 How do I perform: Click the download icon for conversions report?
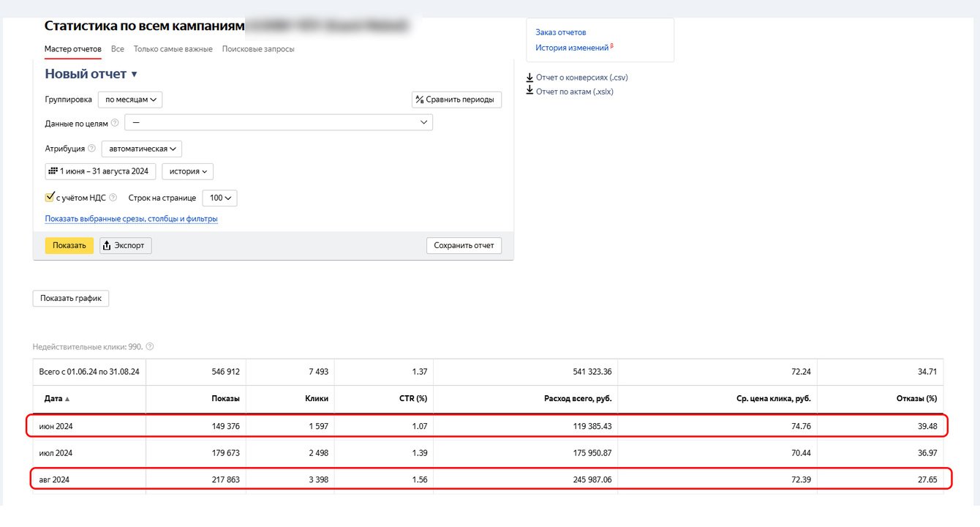click(x=529, y=77)
